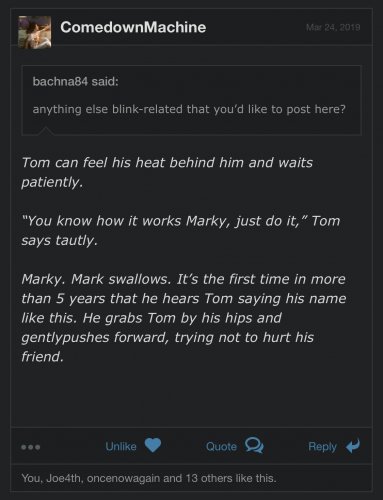
Task: Select the Reply arrow icon
Action: 353,446
